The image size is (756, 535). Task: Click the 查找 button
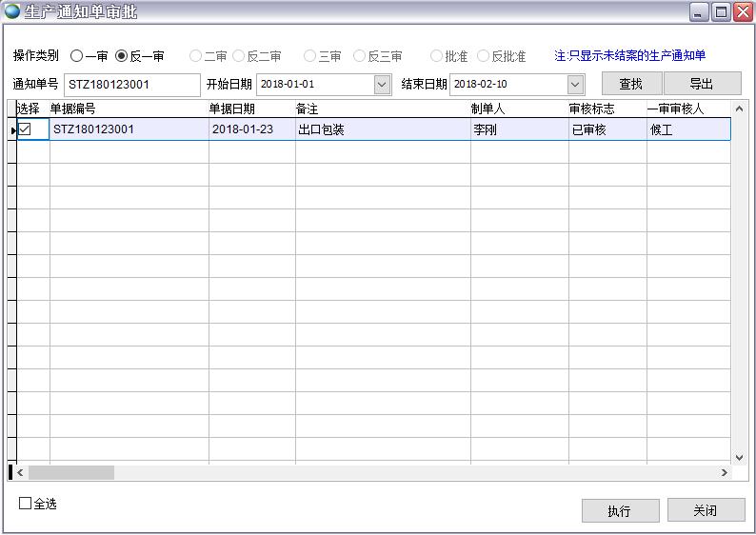click(631, 84)
